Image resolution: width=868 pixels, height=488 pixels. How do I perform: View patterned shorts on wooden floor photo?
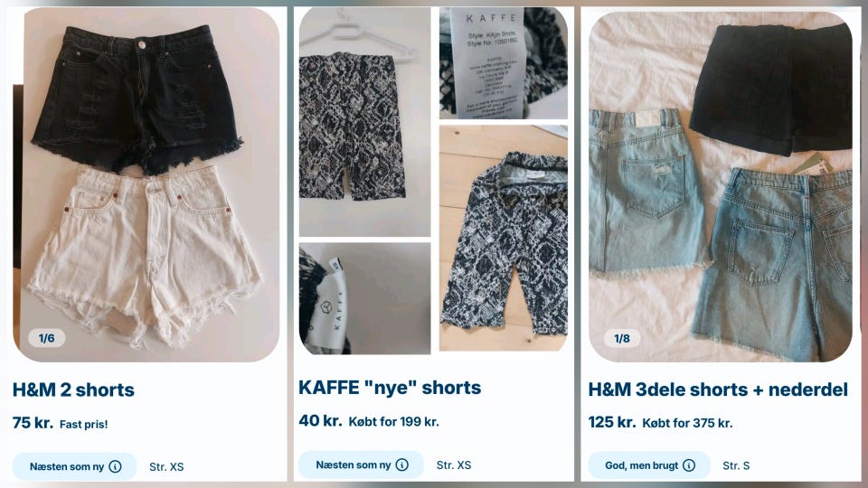coord(504,238)
